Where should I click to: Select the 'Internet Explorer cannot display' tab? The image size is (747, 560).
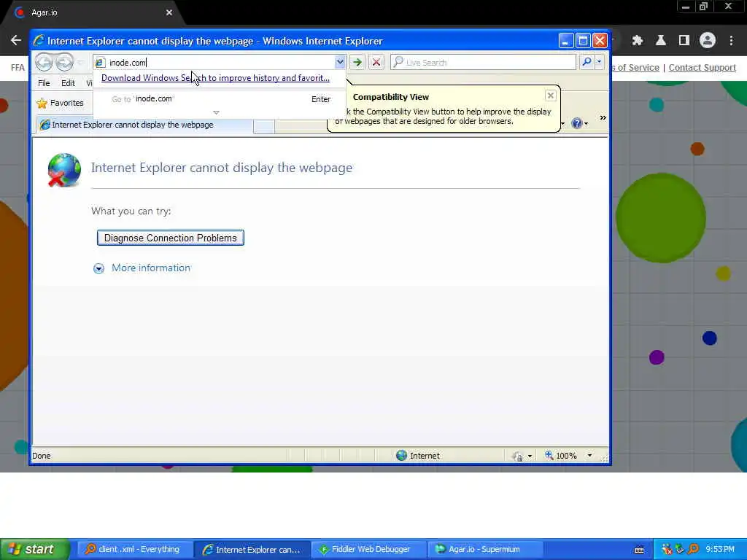[143, 125]
